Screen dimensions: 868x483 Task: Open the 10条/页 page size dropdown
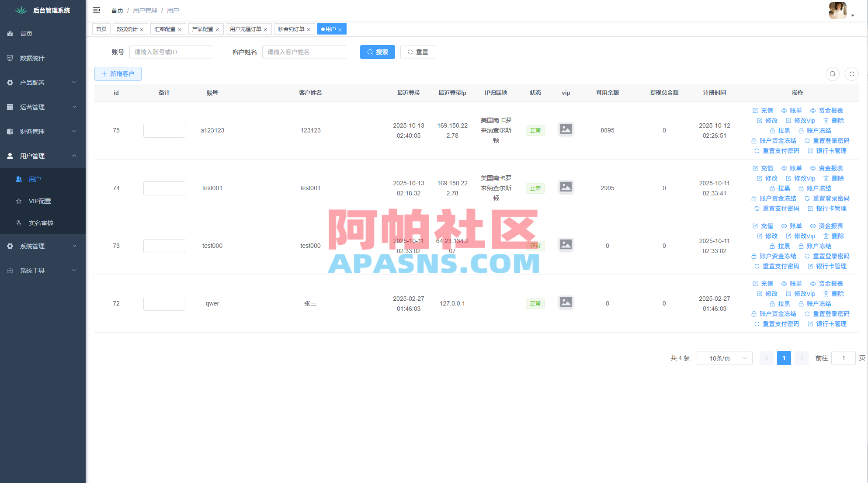click(x=724, y=358)
